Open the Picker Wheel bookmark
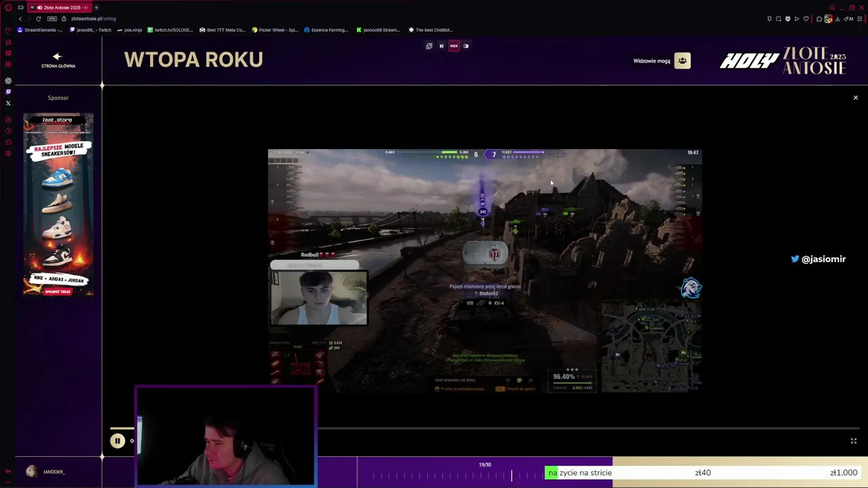The image size is (868, 488). pos(275,30)
